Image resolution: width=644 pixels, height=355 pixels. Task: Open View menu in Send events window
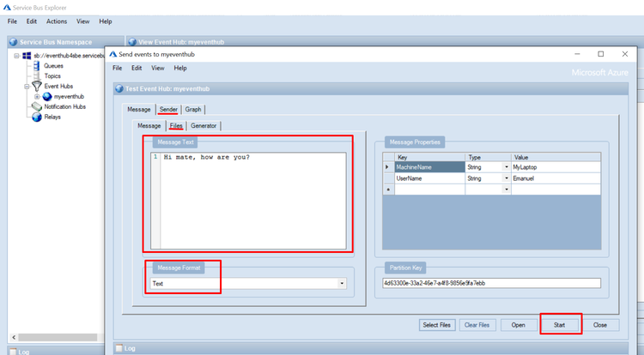tap(158, 68)
